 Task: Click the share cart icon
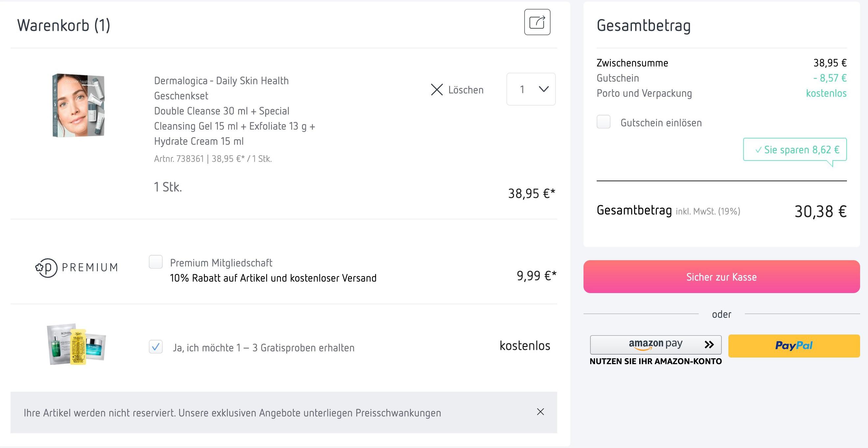pyautogui.click(x=537, y=22)
